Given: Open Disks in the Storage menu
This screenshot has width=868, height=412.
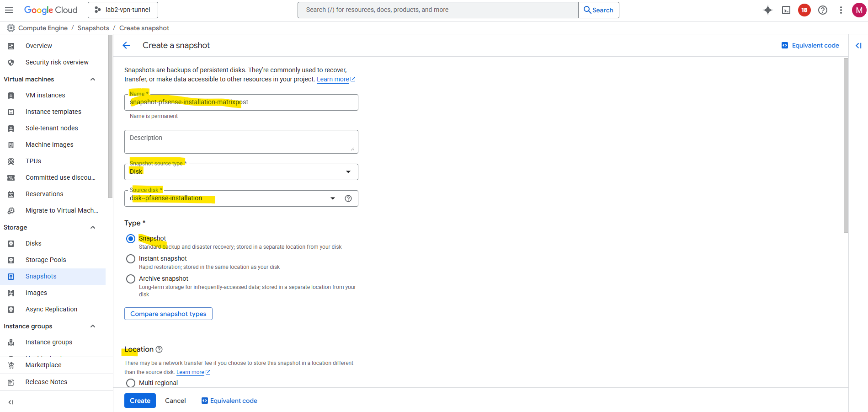Looking at the screenshot, I should 33,243.
